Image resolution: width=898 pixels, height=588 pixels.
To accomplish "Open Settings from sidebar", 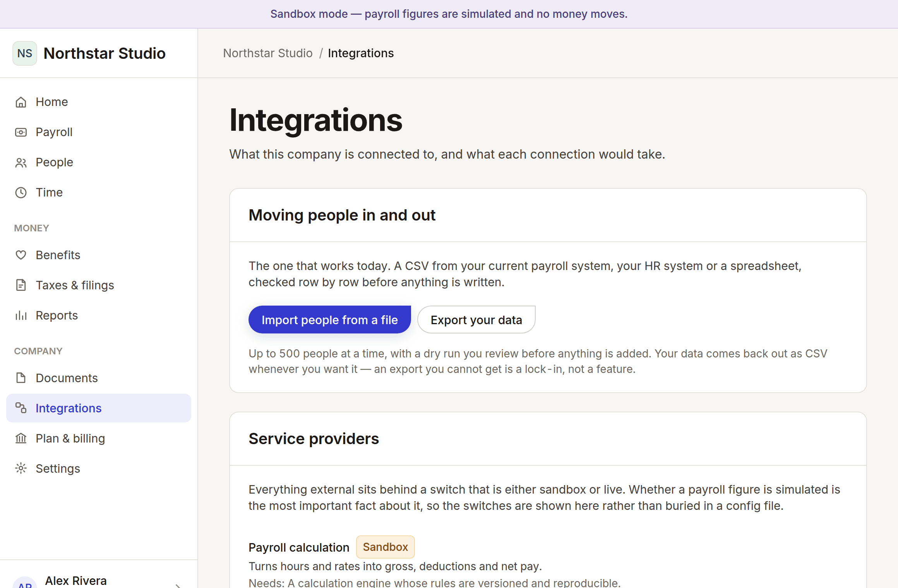I will pyautogui.click(x=99, y=469).
